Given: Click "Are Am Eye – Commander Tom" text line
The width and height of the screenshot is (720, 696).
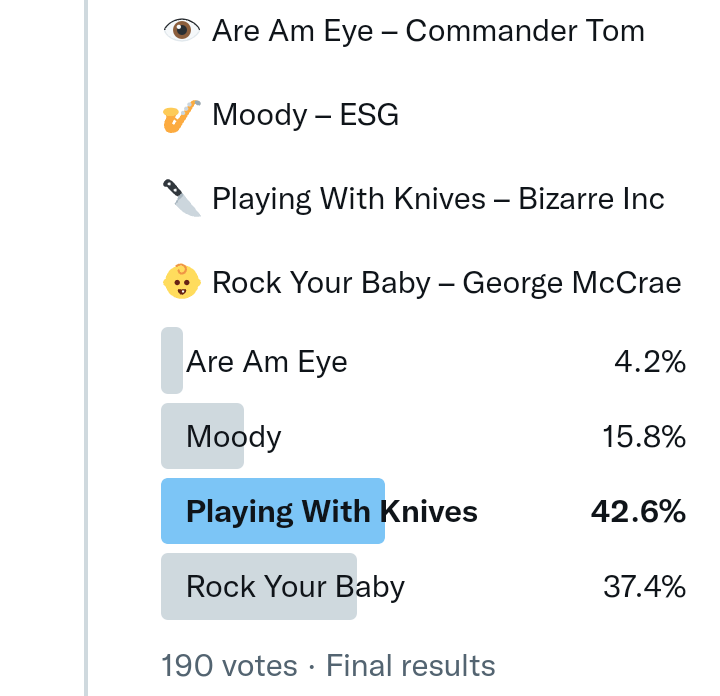Looking at the screenshot, I should click(x=428, y=31).
